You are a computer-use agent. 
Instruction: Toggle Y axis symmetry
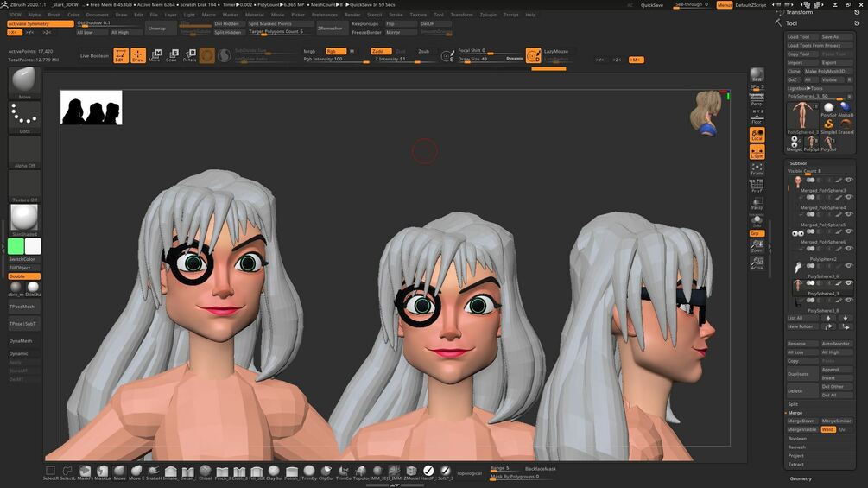point(30,32)
